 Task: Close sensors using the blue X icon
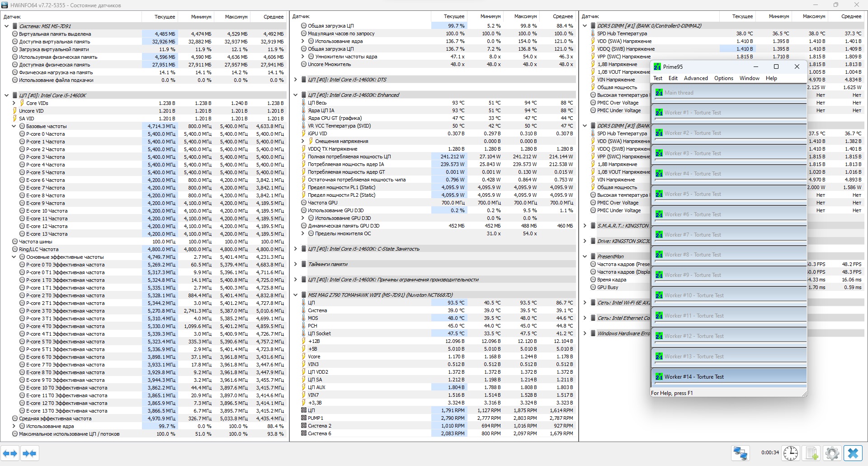(x=853, y=453)
